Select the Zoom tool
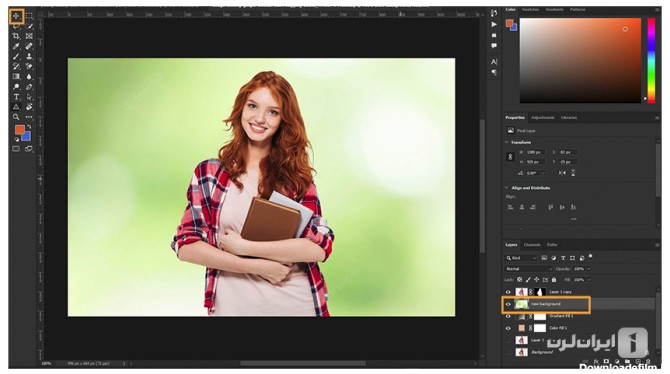Screen dimensions: 670x374 pos(16,117)
